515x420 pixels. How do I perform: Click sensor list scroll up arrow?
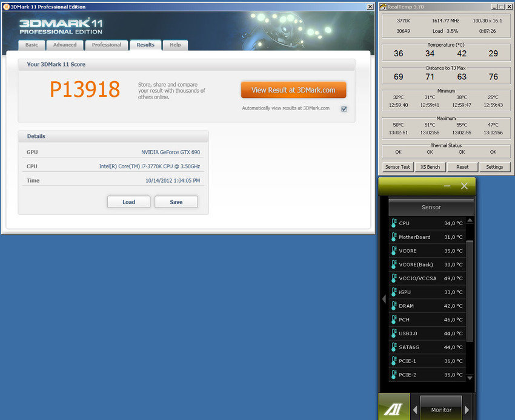[470, 220]
